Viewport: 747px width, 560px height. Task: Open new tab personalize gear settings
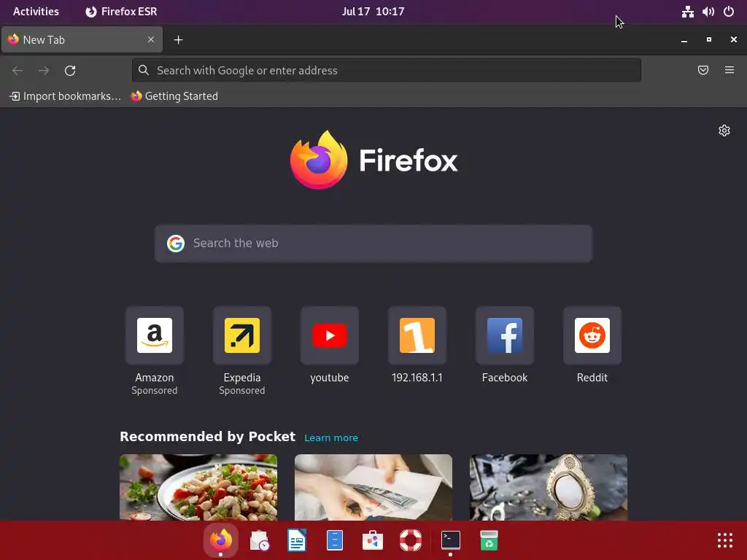(x=724, y=131)
